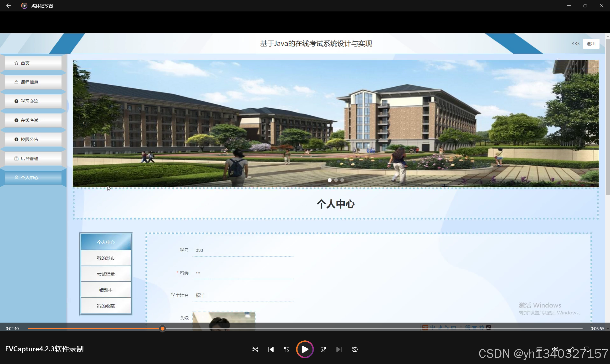
Task: Skip back 10 seconds
Action: pos(287,349)
